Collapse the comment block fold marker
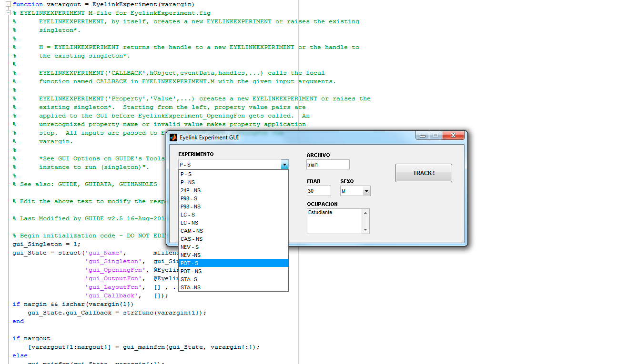Screen dimensions: 617x364 tap(8, 13)
